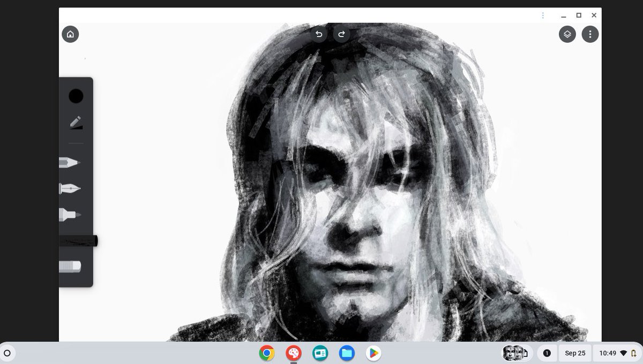643x364 pixels.
Task: Open the Canvas palette app in shelf
Action: [x=293, y=353]
